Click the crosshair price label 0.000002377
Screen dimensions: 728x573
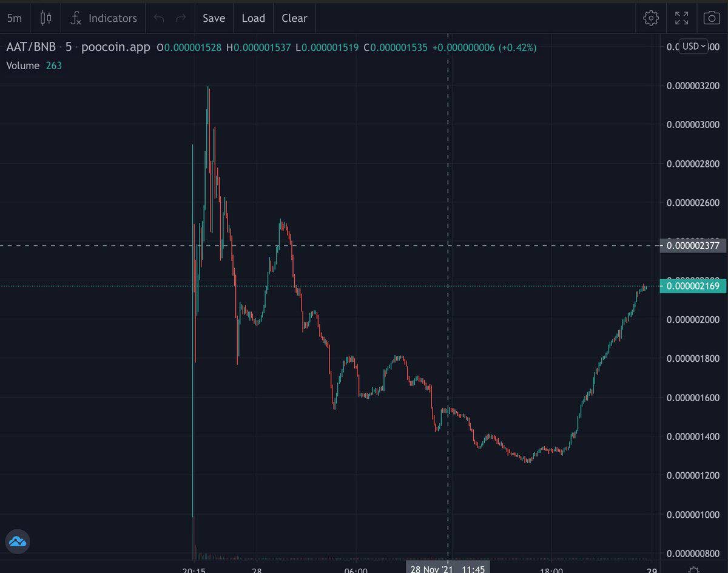[692, 246]
